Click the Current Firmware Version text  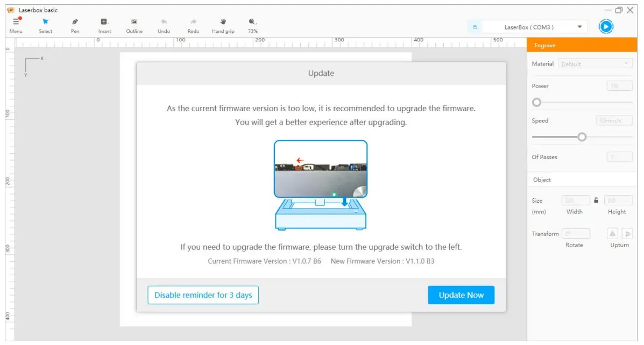(264, 261)
